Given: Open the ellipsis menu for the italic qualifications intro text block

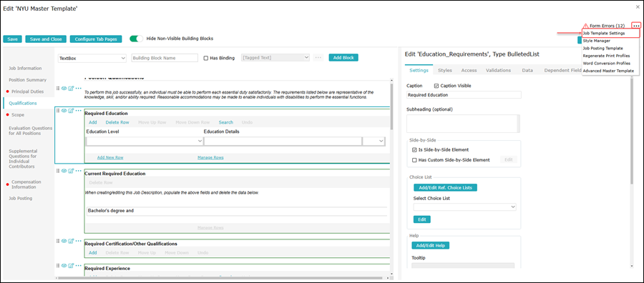Looking at the screenshot, I should click(78, 88).
